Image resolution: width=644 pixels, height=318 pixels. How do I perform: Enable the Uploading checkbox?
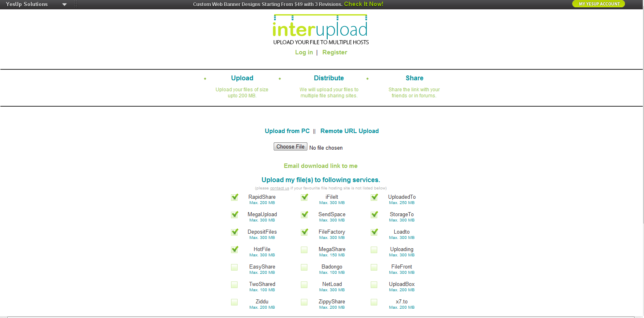(x=374, y=250)
